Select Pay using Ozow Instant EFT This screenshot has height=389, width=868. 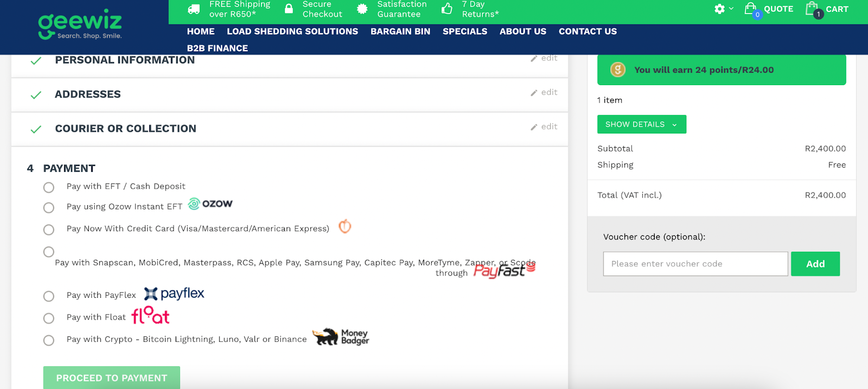tap(49, 208)
